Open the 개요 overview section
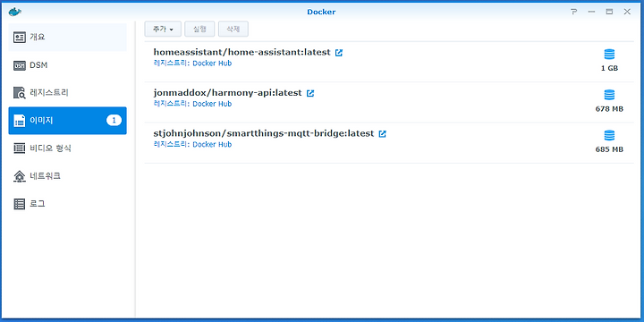The width and height of the screenshot is (644, 322). pos(67,38)
